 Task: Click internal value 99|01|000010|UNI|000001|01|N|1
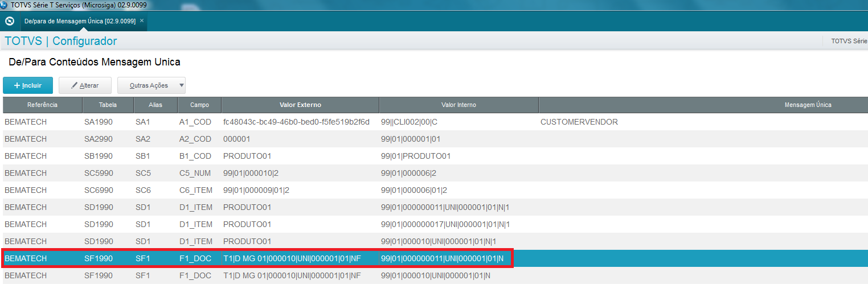[x=439, y=241]
